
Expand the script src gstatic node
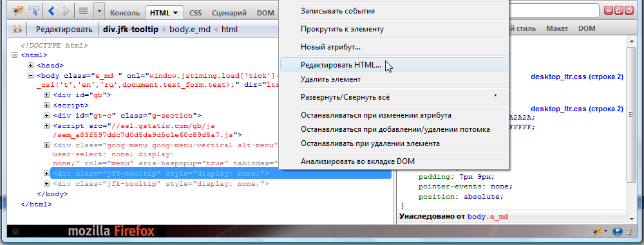[x=47, y=125]
